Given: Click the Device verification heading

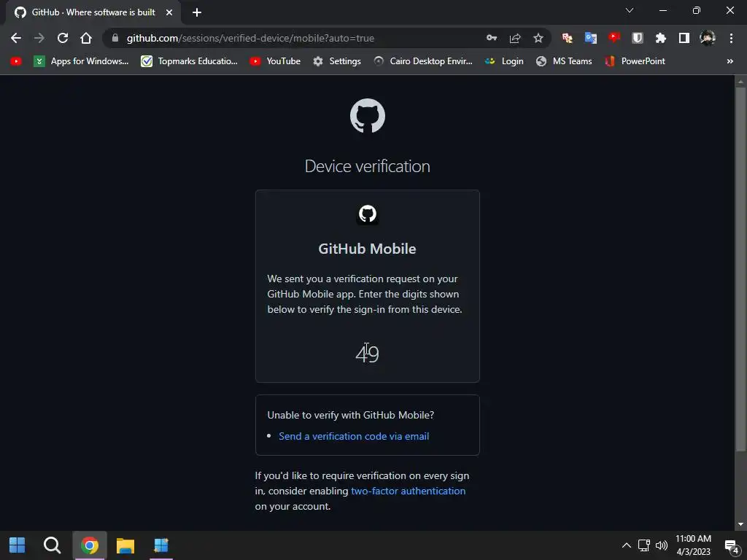Looking at the screenshot, I should (368, 166).
